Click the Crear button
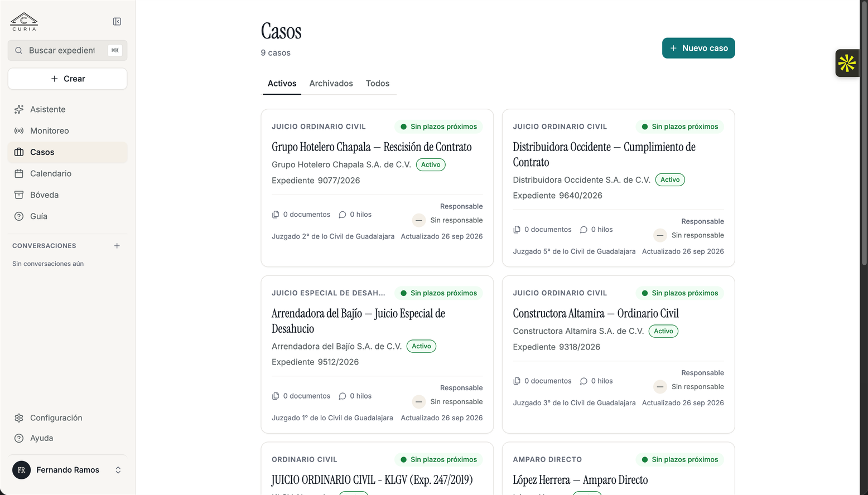Viewport: 868px width, 495px height. click(x=67, y=79)
